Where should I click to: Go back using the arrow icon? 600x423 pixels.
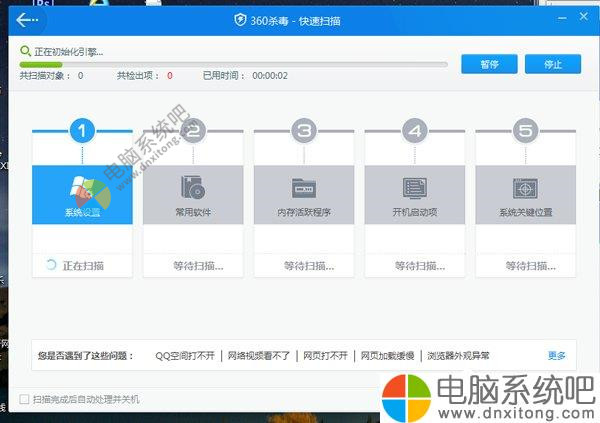(27, 20)
